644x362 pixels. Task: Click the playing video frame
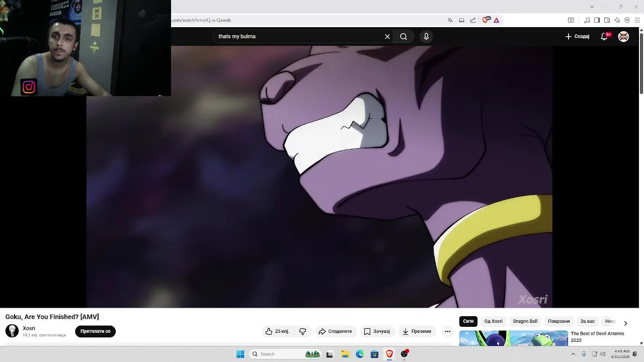click(319, 177)
